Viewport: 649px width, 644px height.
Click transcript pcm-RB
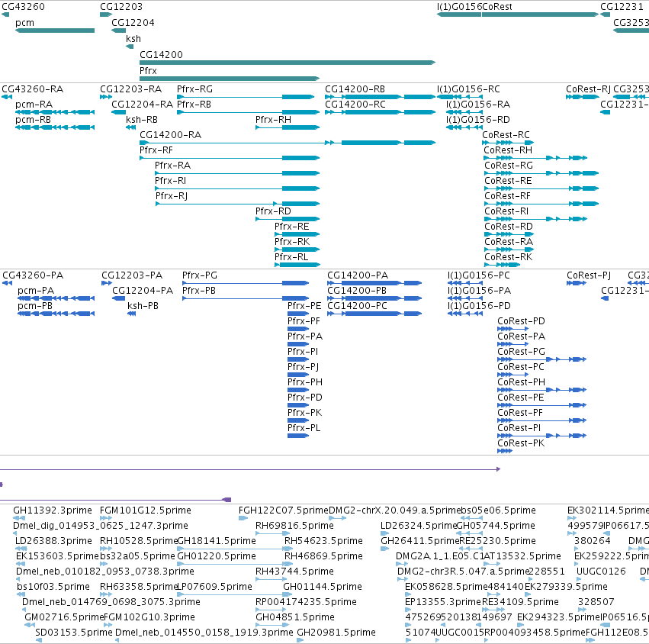pyautogui.click(x=55, y=127)
